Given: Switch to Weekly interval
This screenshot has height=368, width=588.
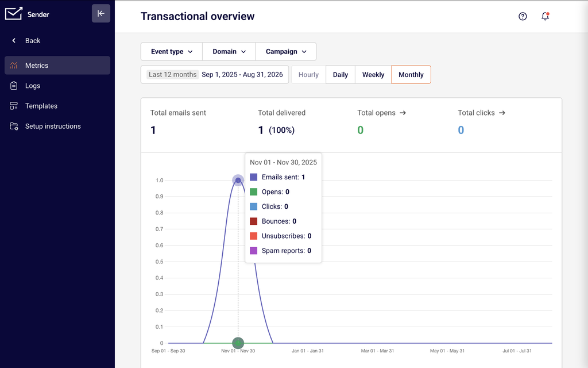Looking at the screenshot, I should tap(373, 75).
